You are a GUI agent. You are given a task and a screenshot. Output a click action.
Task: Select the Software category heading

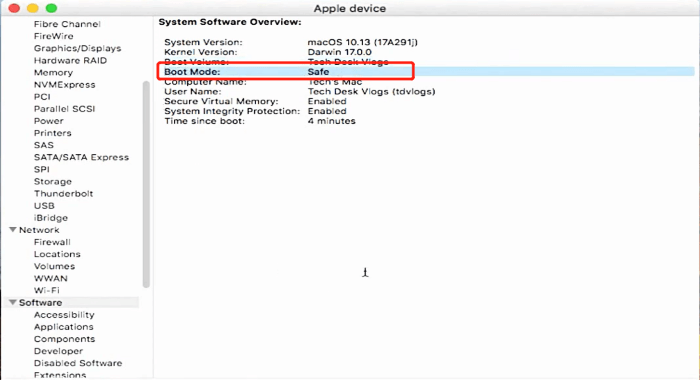tap(40, 302)
